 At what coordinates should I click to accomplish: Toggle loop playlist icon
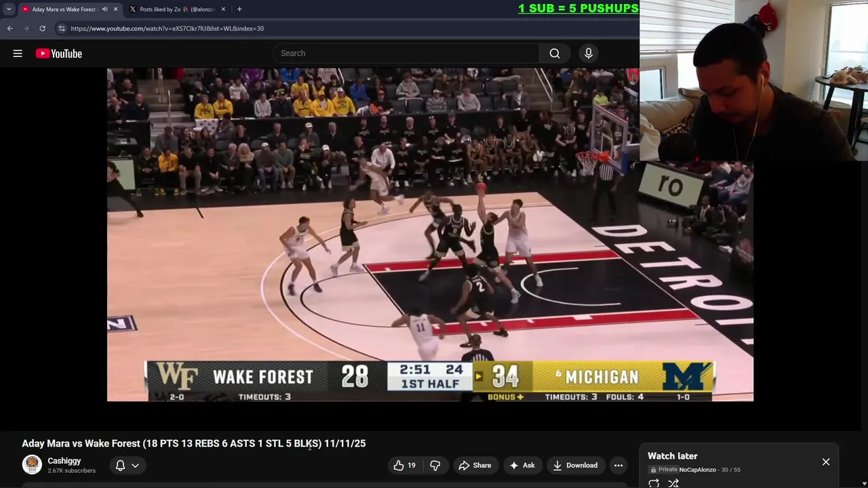click(x=654, y=483)
